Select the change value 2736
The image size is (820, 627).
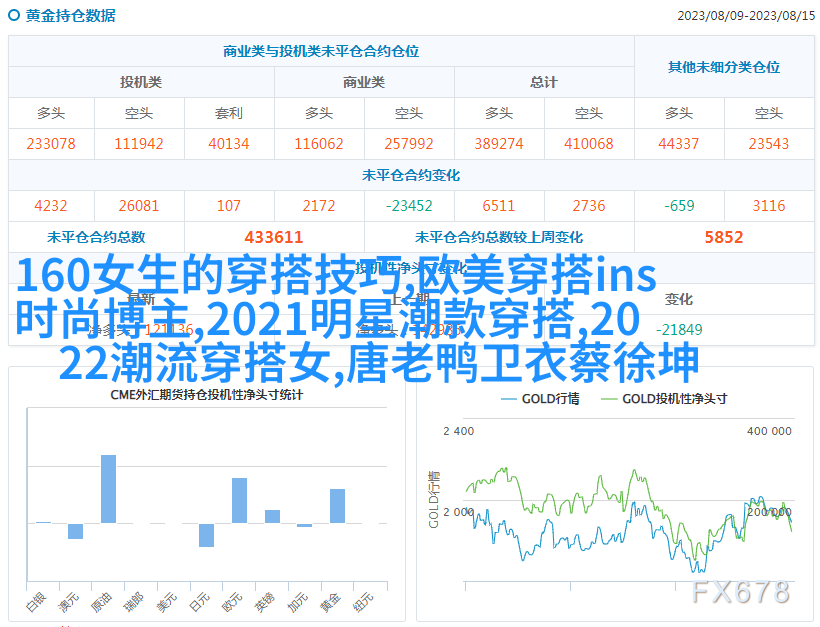[x=588, y=206]
